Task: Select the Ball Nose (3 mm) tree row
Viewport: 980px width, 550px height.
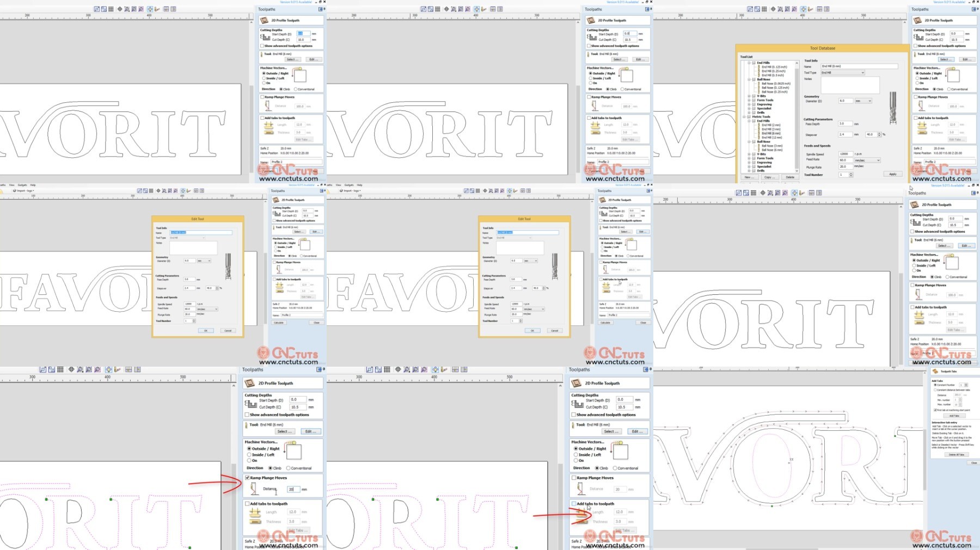Action: pyautogui.click(x=772, y=146)
